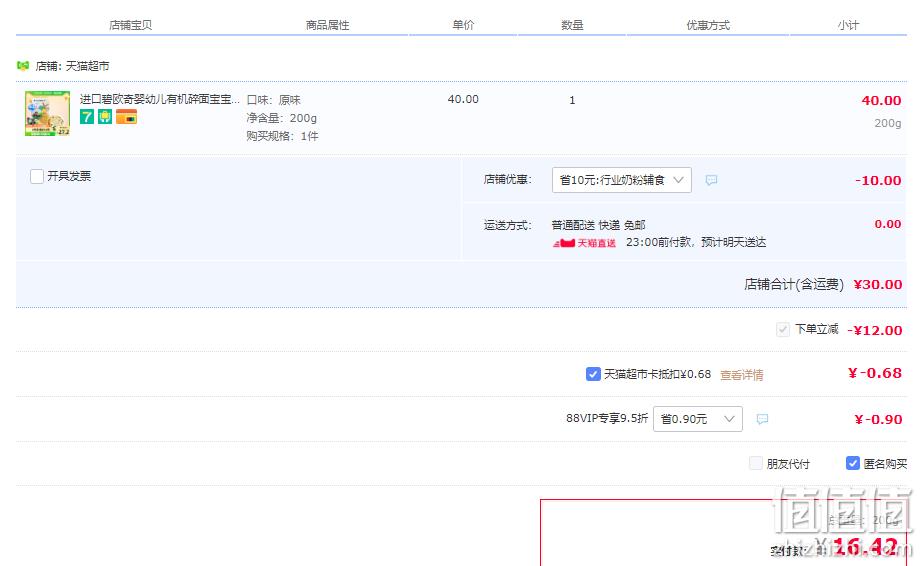Click the 天猫直送 delivery logo
922x566 pixels.
(584, 243)
